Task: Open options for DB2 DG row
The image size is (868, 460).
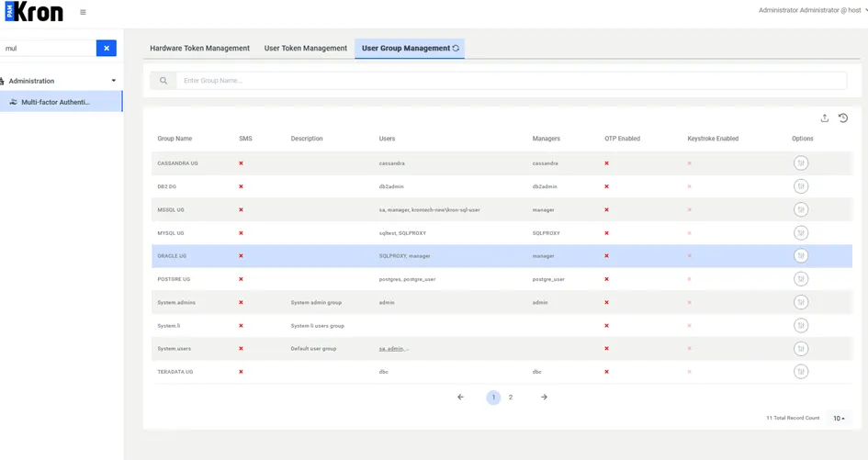Action: pyautogui.click(x=801, y=186)
